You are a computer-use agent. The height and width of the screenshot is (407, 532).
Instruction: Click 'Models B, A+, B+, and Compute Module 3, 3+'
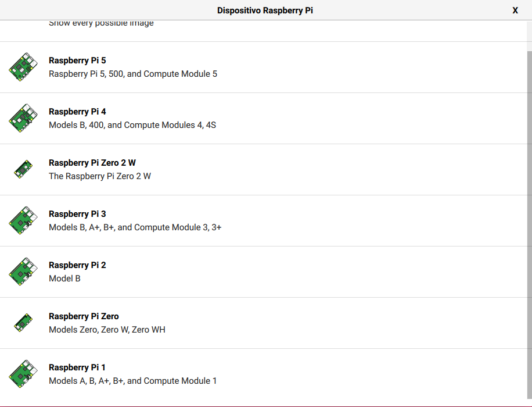[x=135, y=227]
